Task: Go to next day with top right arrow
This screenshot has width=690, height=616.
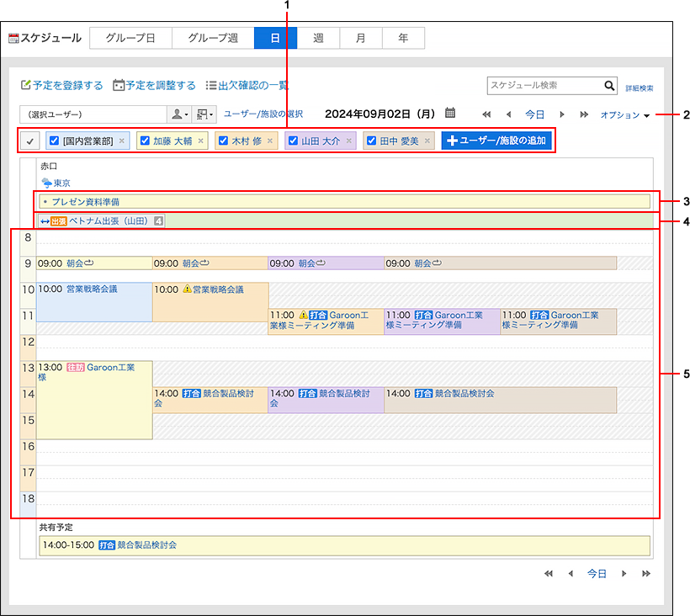Action: click(562, 114)
